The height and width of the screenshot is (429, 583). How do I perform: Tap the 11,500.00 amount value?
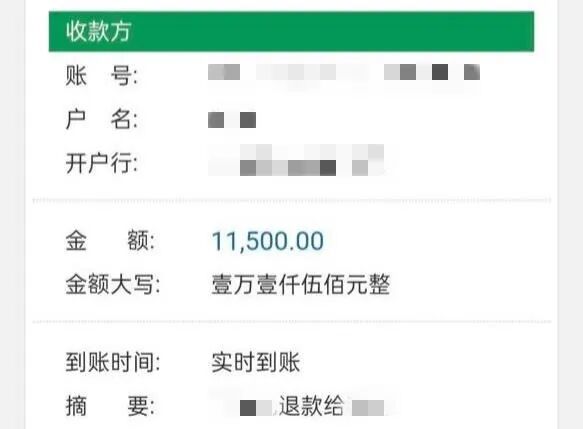268,241
